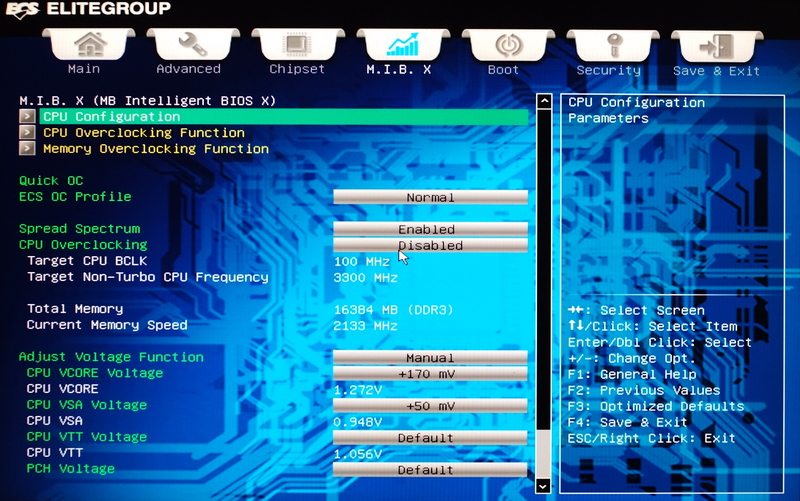
Task: Click the 1.056V CPU VTT reading
Action: [x=358, y=454]
